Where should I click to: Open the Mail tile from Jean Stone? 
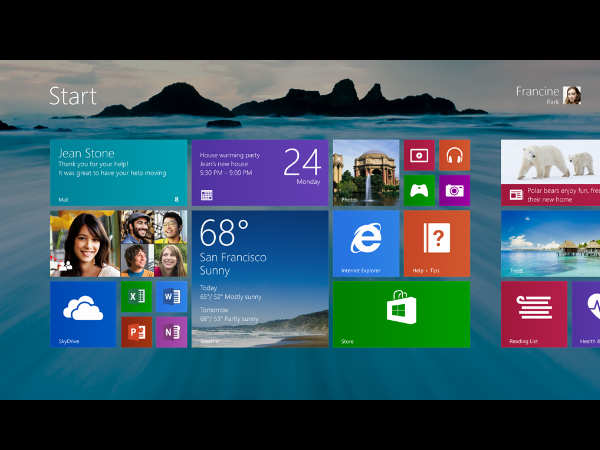click(x=119, y=173)
